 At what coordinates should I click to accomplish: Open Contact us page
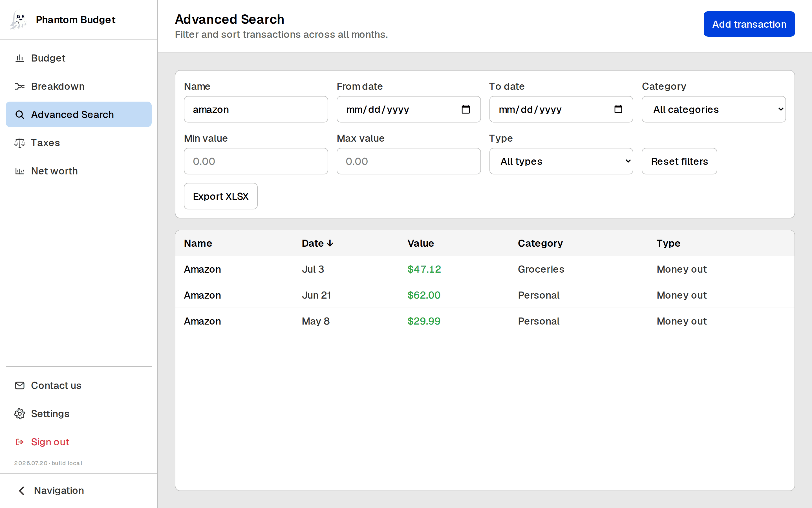click(x=78, y=385)
